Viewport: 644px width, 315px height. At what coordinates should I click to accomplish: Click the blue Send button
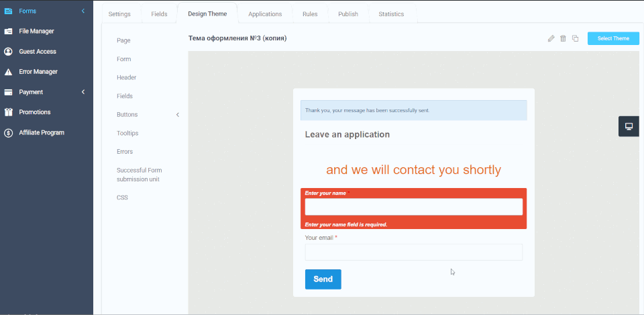pos(323,279)
